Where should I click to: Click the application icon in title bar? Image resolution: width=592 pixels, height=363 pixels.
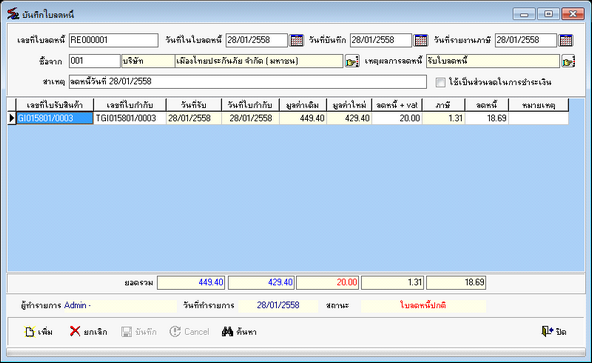(x=13, y=14)
